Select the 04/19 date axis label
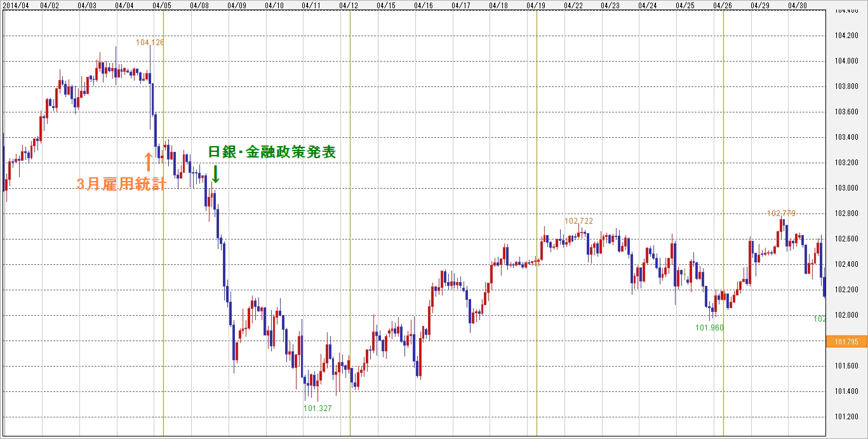 536,4
